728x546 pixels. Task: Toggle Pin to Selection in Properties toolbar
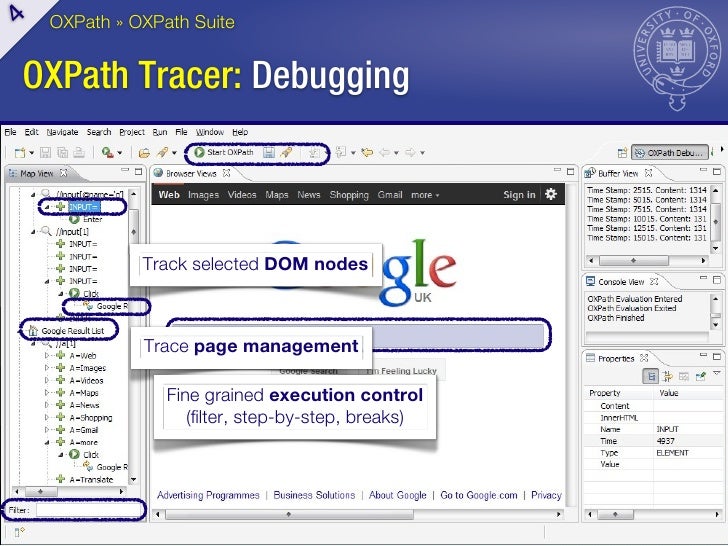[x=701, y=377]
